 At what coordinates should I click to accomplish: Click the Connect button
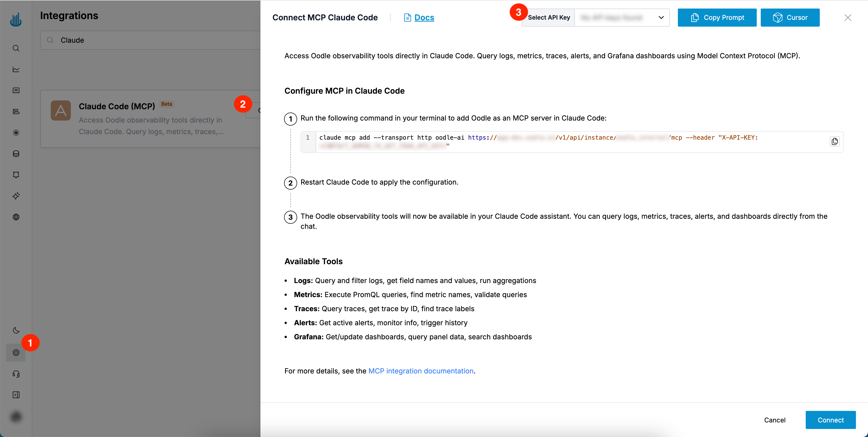coord(831,420)
